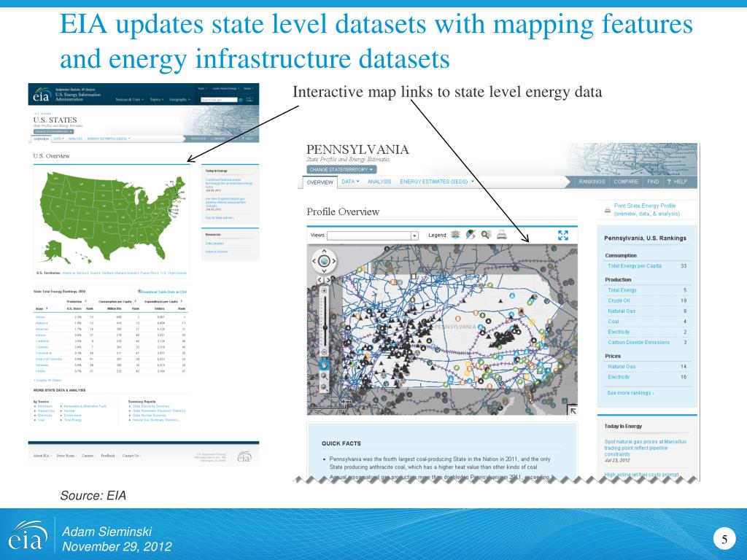This screenshot has width=747, height=560.
Task: Open Electricity link under Prices
Action: [619, 377]
